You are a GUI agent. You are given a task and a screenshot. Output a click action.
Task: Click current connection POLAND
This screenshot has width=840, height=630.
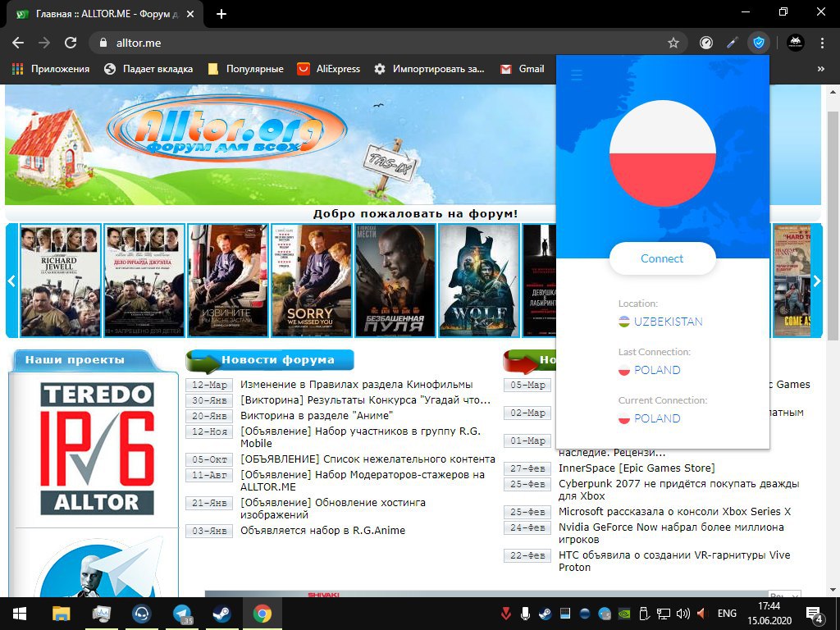(650, 418)
